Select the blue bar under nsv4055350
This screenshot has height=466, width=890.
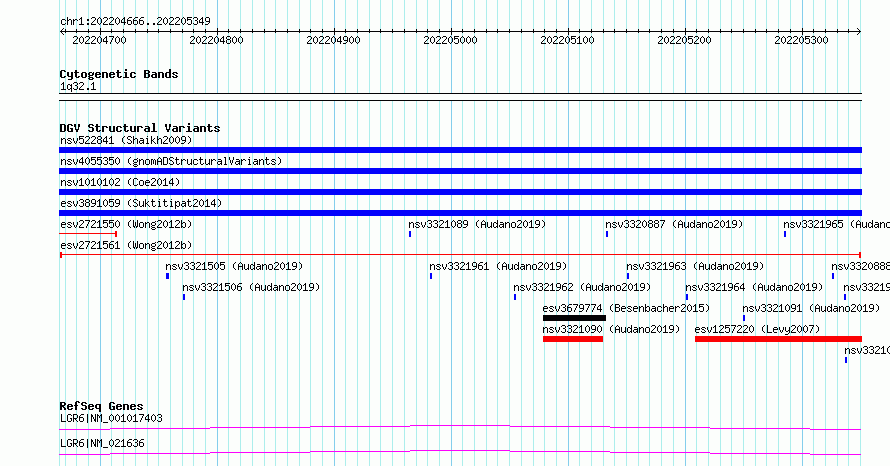tap(460, 171)
